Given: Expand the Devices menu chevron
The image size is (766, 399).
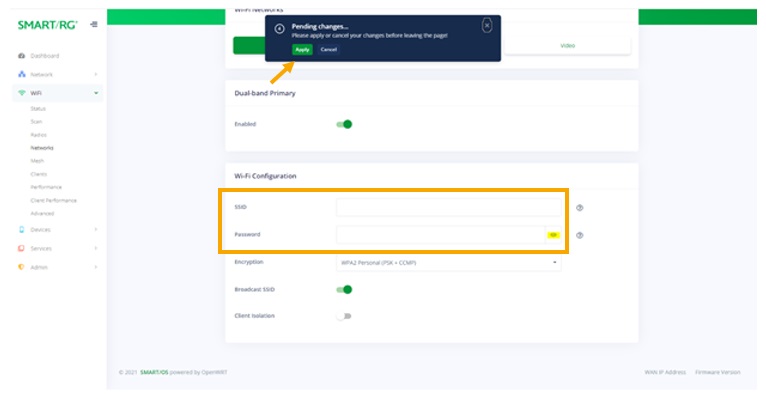Looking at the screenshot, I should tap(96, 230).
